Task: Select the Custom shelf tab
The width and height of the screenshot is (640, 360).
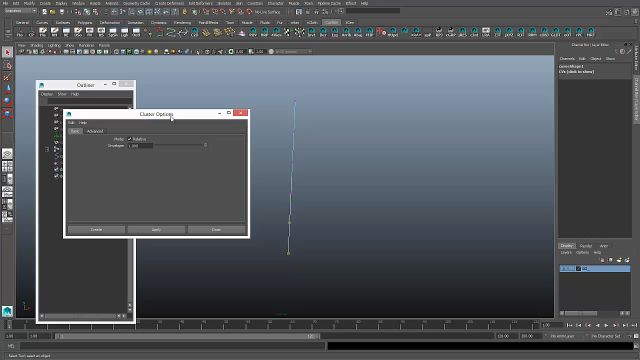Action: [x=331, y=22]
